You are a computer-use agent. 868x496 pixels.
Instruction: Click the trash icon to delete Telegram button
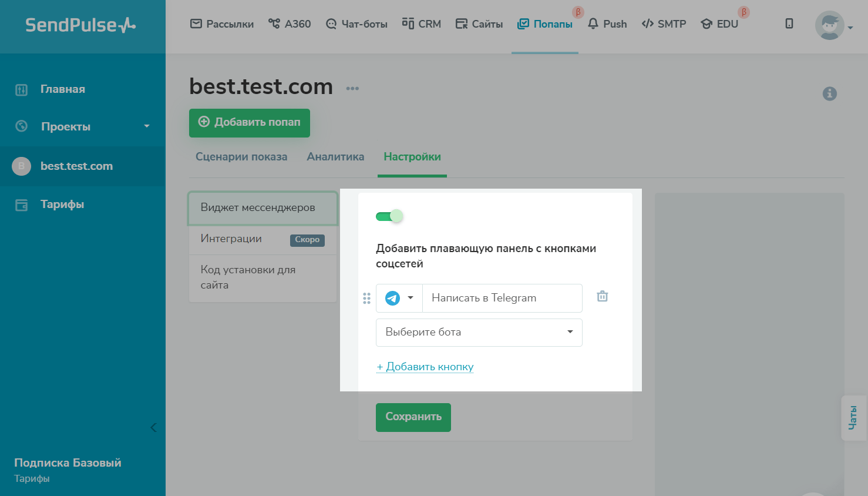[602, 297]
